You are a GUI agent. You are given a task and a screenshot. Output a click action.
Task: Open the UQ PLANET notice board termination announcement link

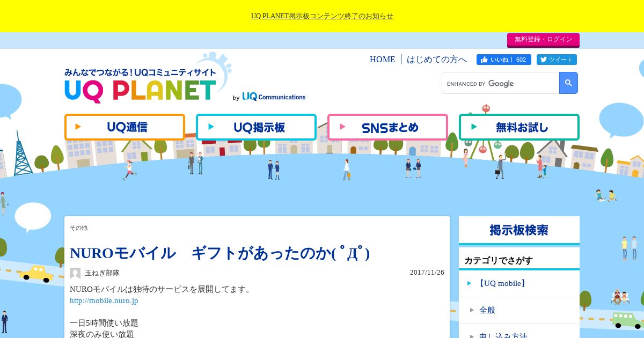(322, 16)
